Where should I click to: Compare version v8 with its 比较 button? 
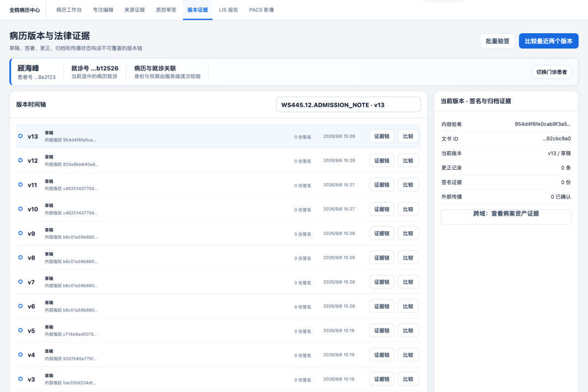[408, 258]
